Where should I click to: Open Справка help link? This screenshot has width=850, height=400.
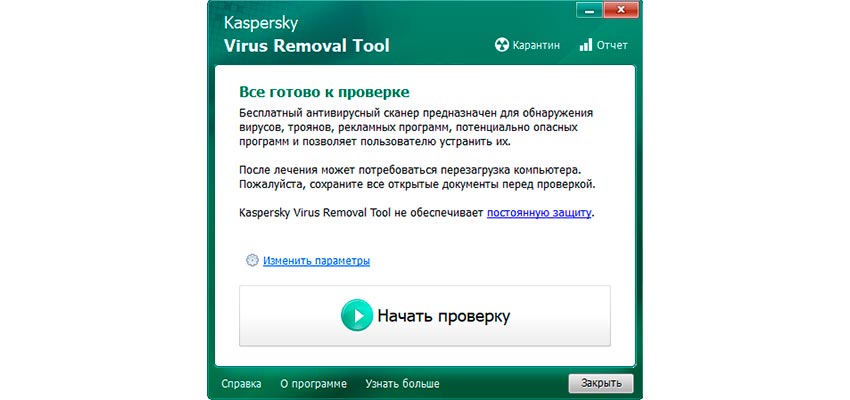coord(241,384)
